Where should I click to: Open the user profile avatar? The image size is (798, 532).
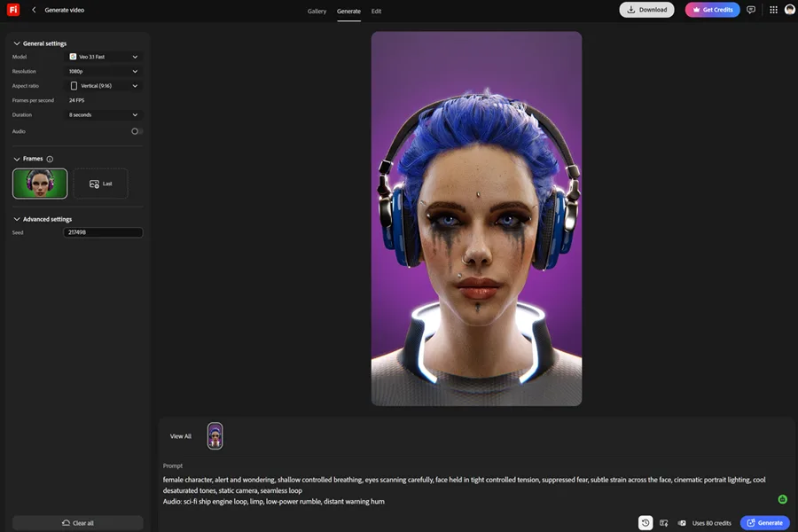pyautogui.click(x=789, y=10)
